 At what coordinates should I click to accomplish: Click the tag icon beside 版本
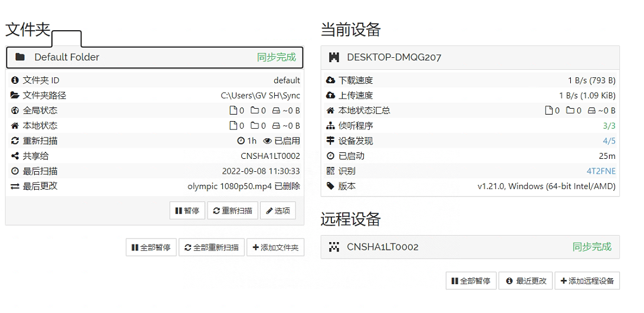[x=330, y=186]
